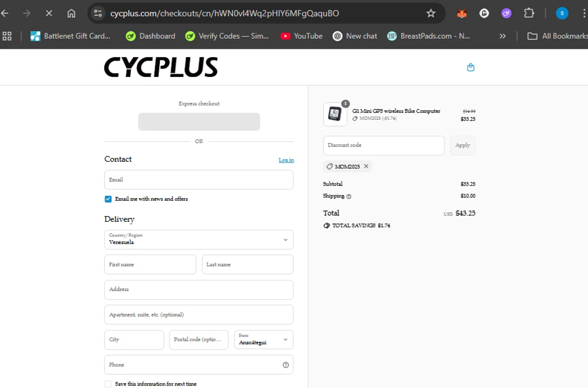The width and height of the screenshot is (588, 388).
Task: Focus the Last name field
Action: 248,265
